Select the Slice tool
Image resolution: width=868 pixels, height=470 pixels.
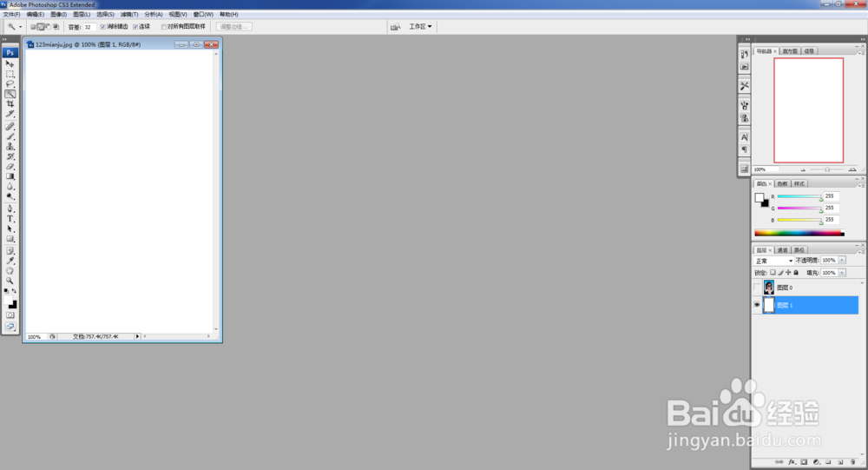click(x=10, y=114)
